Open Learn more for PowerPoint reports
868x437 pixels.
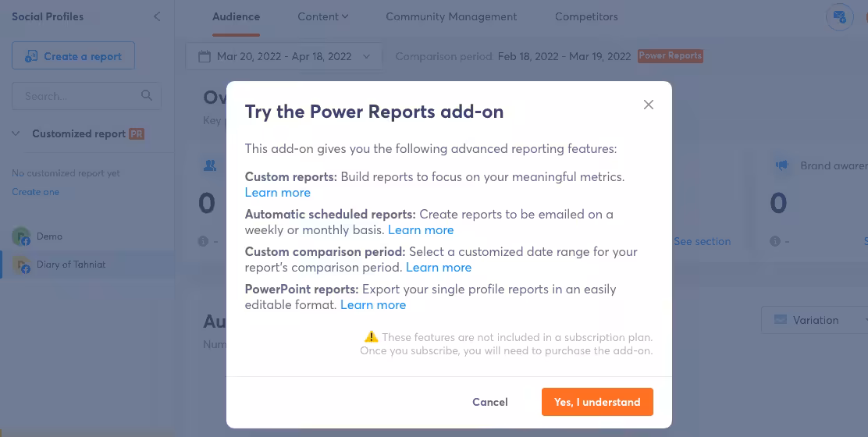click(373, 305)
